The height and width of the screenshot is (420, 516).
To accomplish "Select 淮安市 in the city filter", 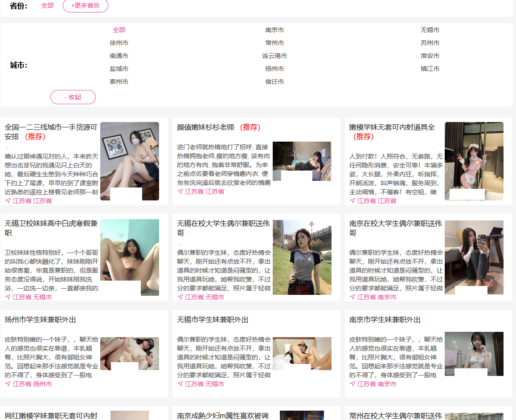I will 430,56.
